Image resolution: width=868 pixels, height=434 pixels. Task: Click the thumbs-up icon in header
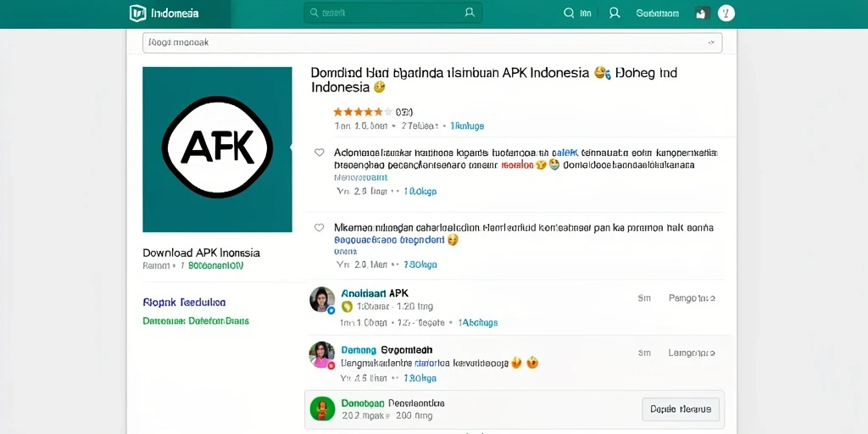click(702, 14)
